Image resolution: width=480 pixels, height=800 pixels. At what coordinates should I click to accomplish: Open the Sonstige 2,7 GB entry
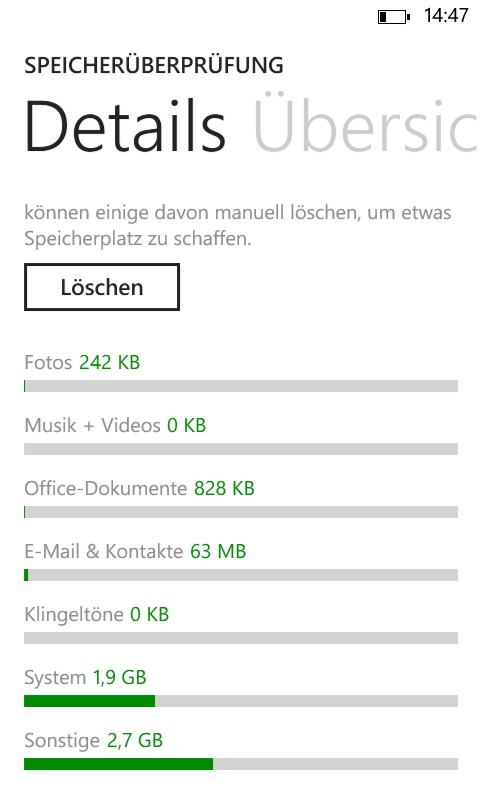[x=93, y=740]
